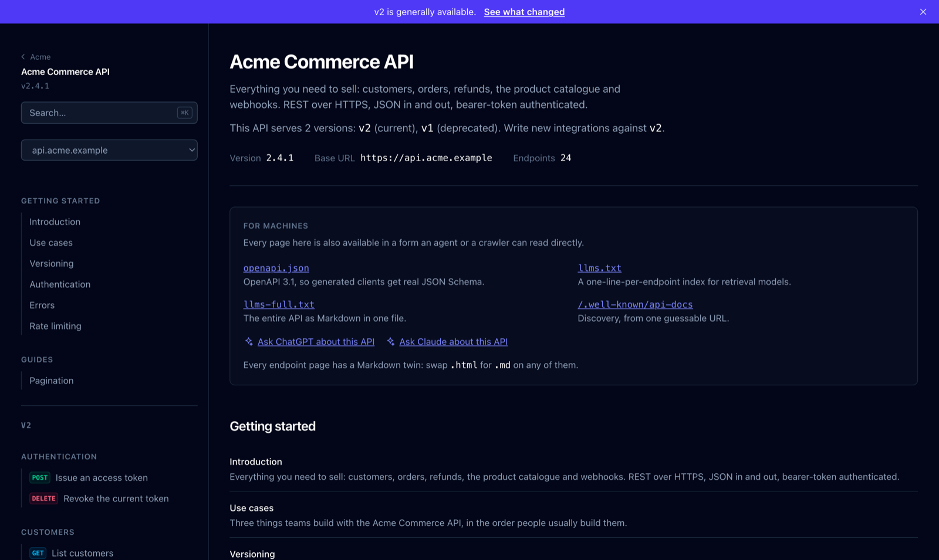939x560 pixels.
Task: Open the Versioning entry in main content
Action: (252, 554)
